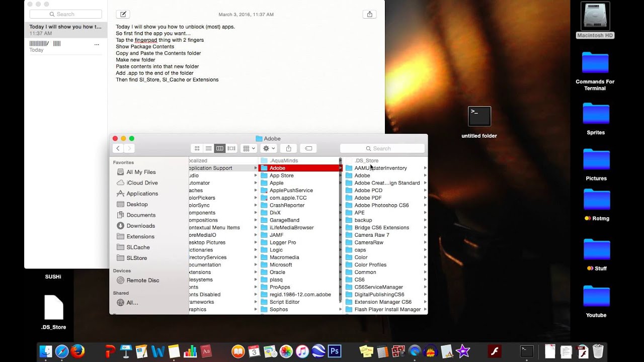Select Finder column view button
This screenshot has width=644, height=362.
coord(220,148)
